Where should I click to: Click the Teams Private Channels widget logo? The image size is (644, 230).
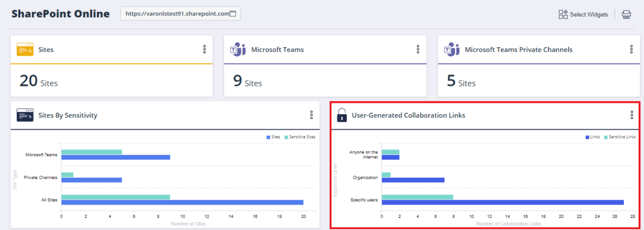(452, 49)
